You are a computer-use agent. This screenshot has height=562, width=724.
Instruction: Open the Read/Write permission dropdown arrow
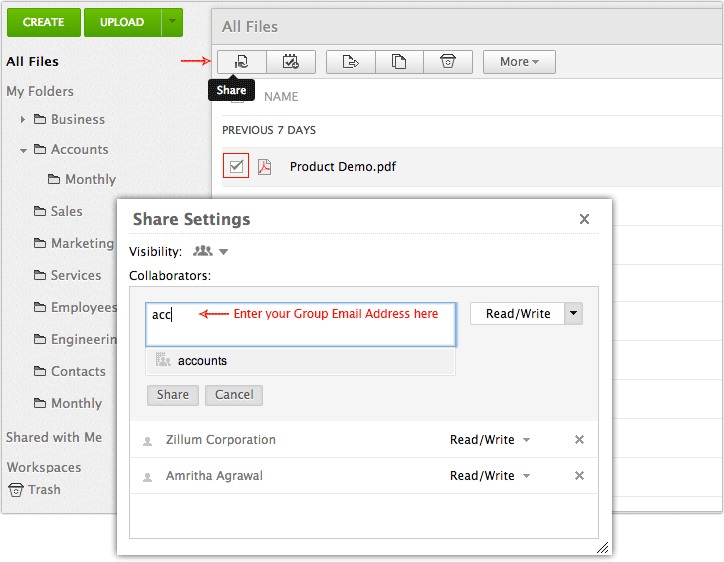click(573, 313)
